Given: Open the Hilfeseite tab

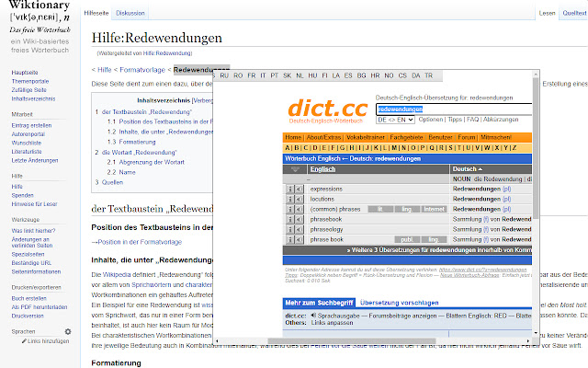Looking at the screenshot, I should click(96, 13).
